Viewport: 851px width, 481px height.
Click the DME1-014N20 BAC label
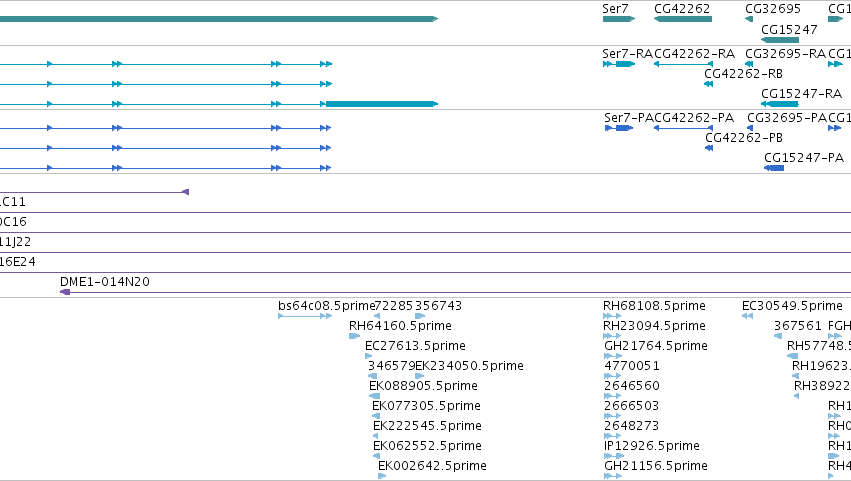pyautogui.click(x=105, y=282)
